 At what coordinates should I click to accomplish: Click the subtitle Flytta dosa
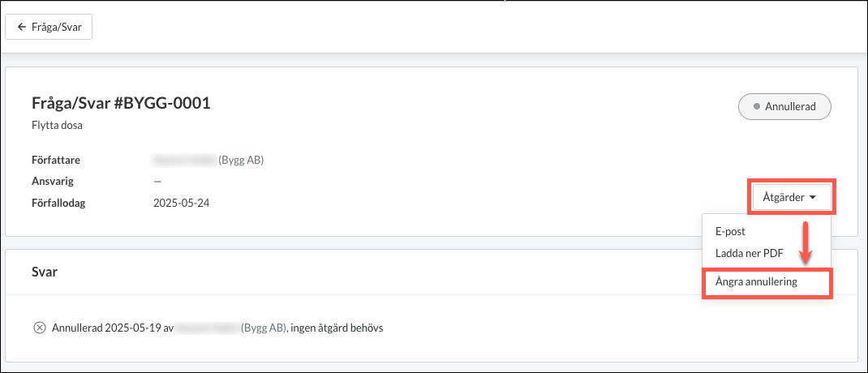click(58, 126)
